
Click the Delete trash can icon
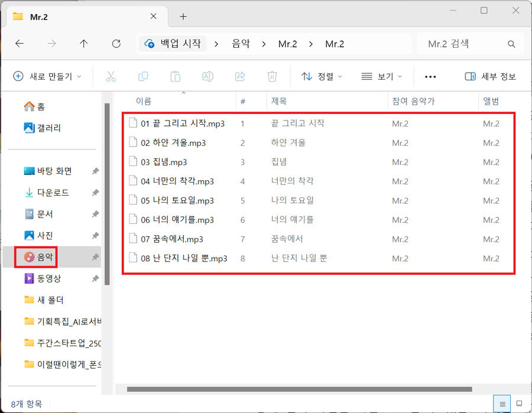click(x=272, y=76)
